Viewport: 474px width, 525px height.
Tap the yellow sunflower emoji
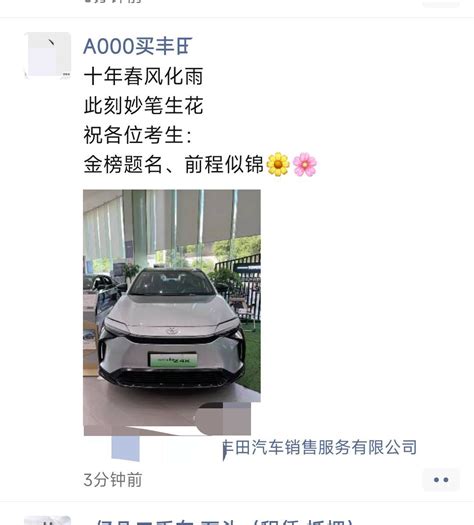pos(278,164)
